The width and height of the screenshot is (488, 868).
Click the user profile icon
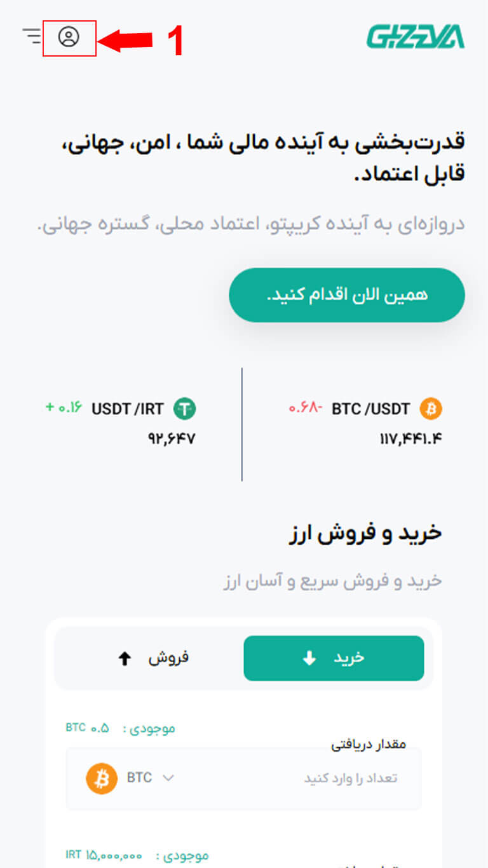click(69, 37)
